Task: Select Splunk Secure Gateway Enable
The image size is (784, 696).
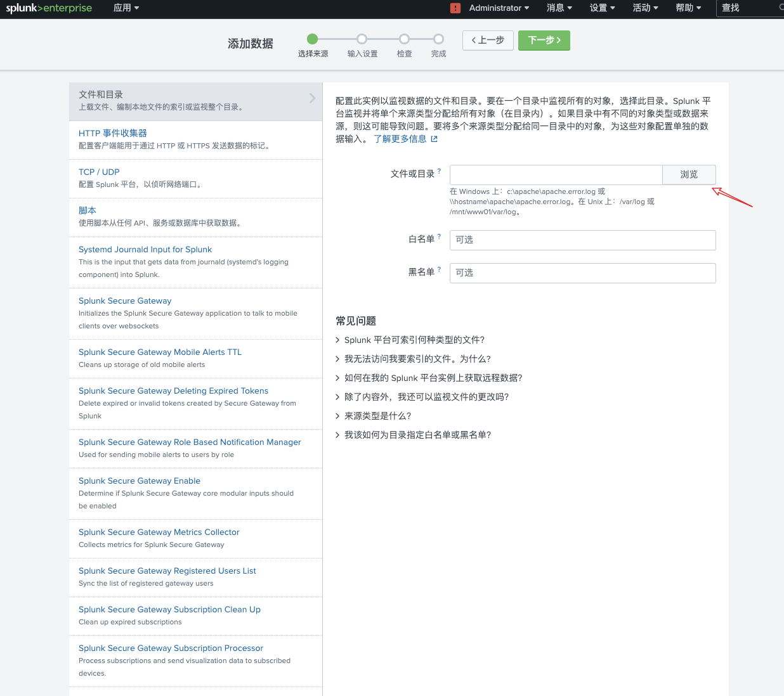Action: [x=195, y=494]
